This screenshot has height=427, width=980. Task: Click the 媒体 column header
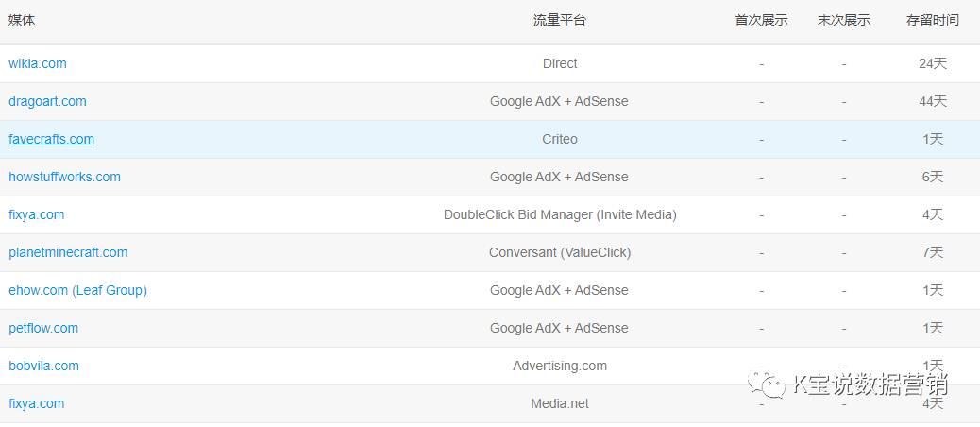(22, 20)
